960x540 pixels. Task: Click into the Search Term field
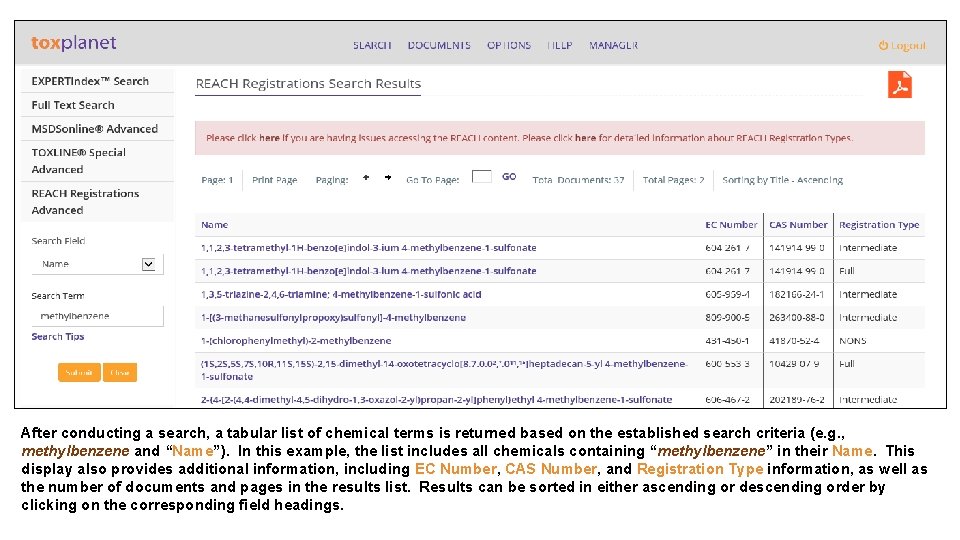pos(97,316)
